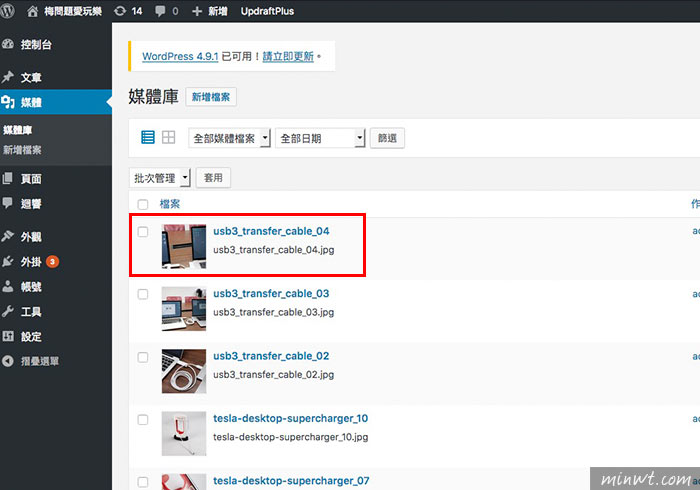Viewport: 700px width, 490px height.
Task: Open the usb3_transfer_cable_04 title link
Action: pos(271,231)
